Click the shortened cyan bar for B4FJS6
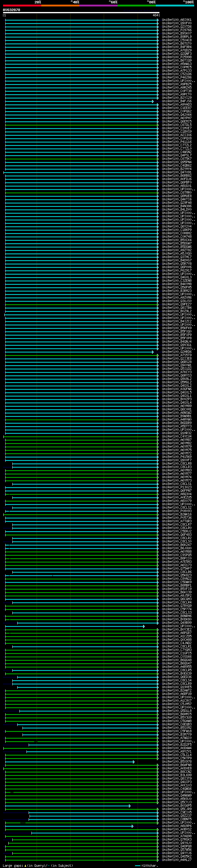Image resolution: width=197 pixels, height=868 pixels. point(79,101)
